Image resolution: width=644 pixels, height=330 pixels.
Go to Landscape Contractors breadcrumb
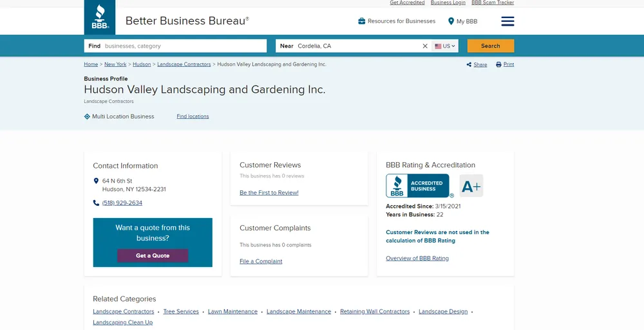[x=184, y=64]
